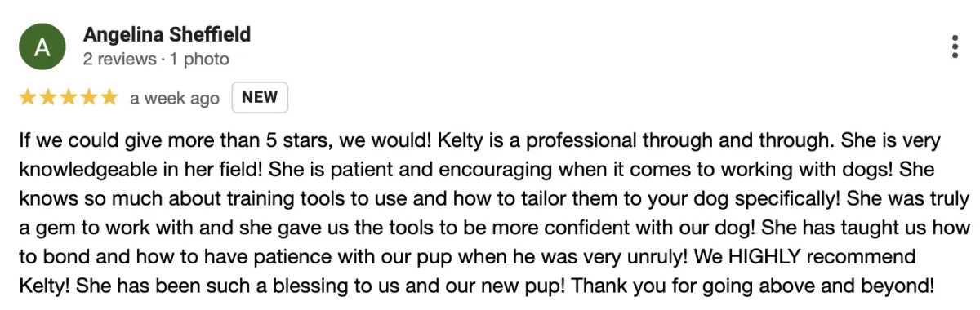Select the third yellow rating star

click(x=69, y=98)
